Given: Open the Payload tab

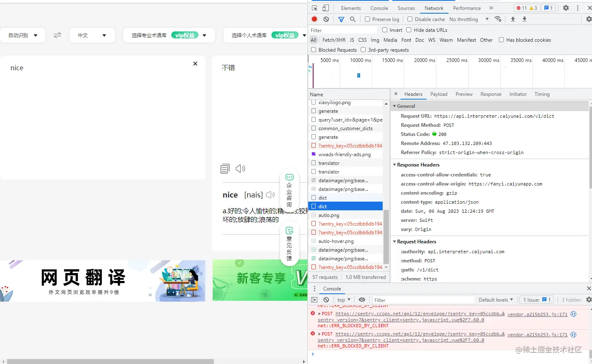Looking at the screenshot, I should pyautogui.click(x=439, y=94).
